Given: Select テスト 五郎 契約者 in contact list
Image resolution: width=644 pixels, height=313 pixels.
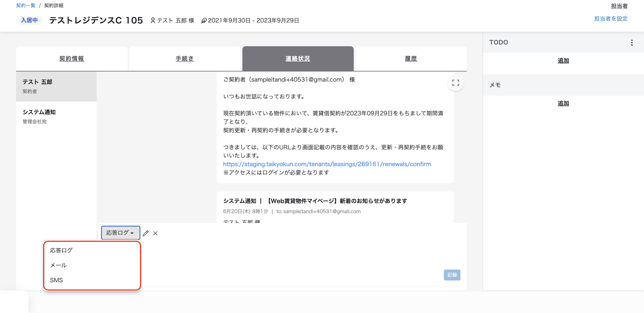Looking at the screenshot, I should (x=56, y=86).
